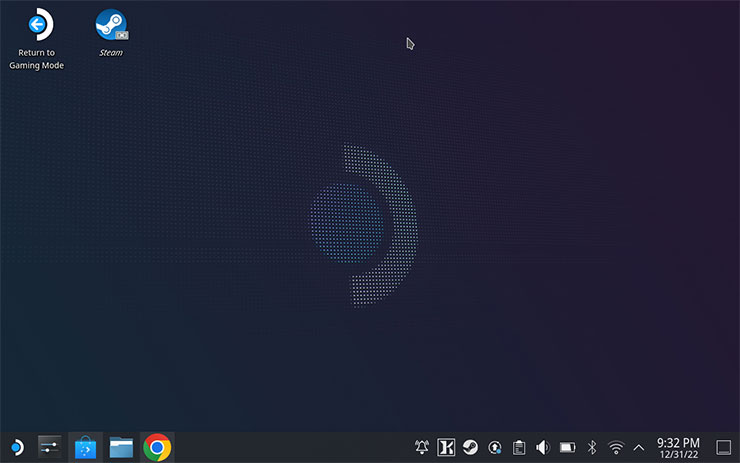This screenshot has height=463, width=740.
Task: Open the volume control in the tray
Action: 543,447
